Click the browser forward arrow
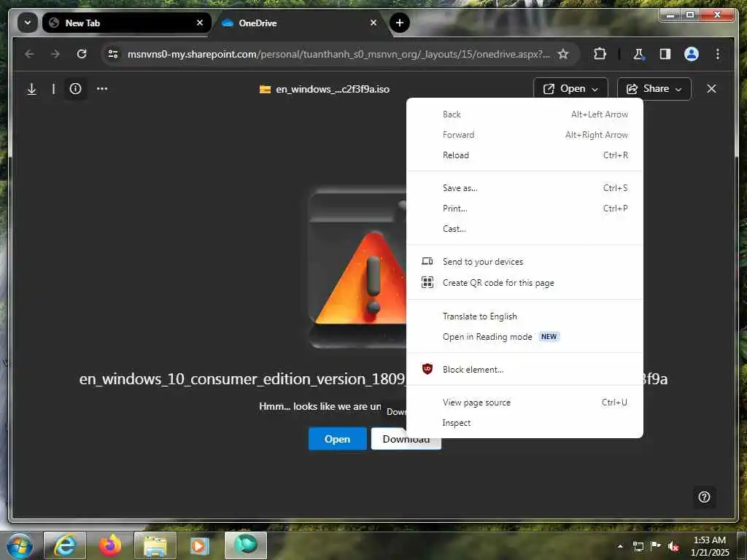 [55, 54]
